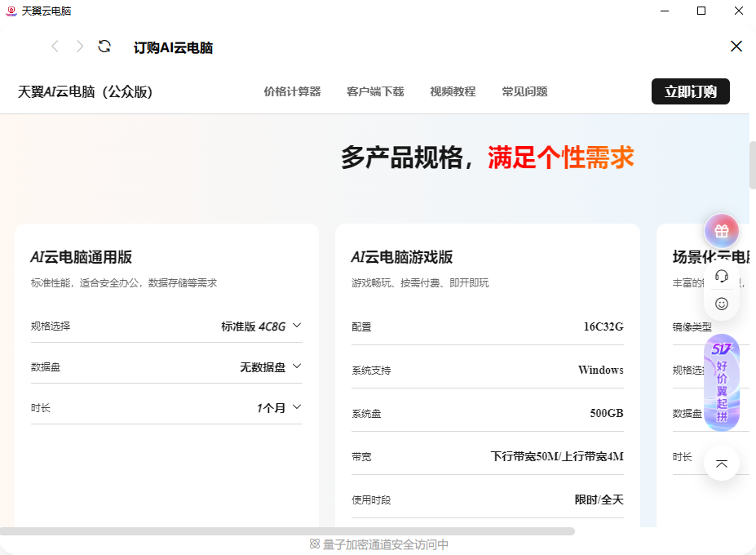
Task: Click the chevron next to 标准版 4C8G
Action: point(297,326)
